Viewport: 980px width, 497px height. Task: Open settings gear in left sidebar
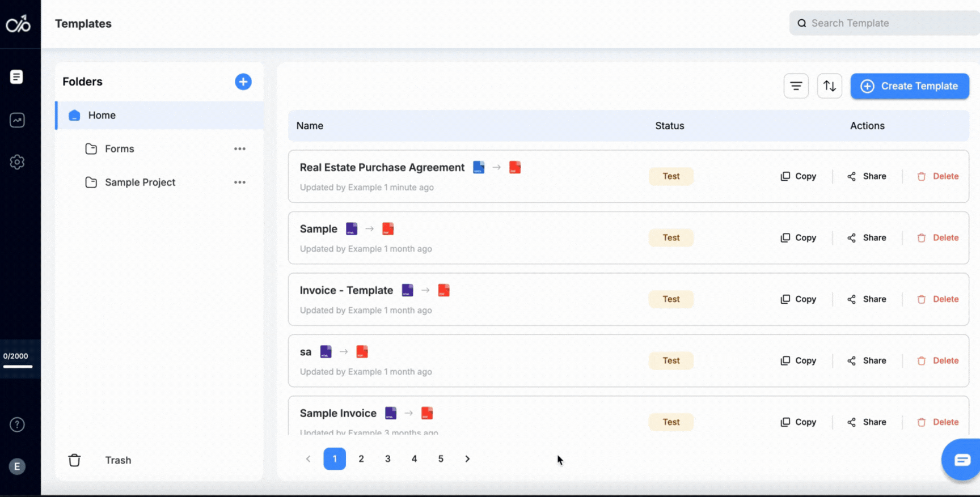click(17, 162)
